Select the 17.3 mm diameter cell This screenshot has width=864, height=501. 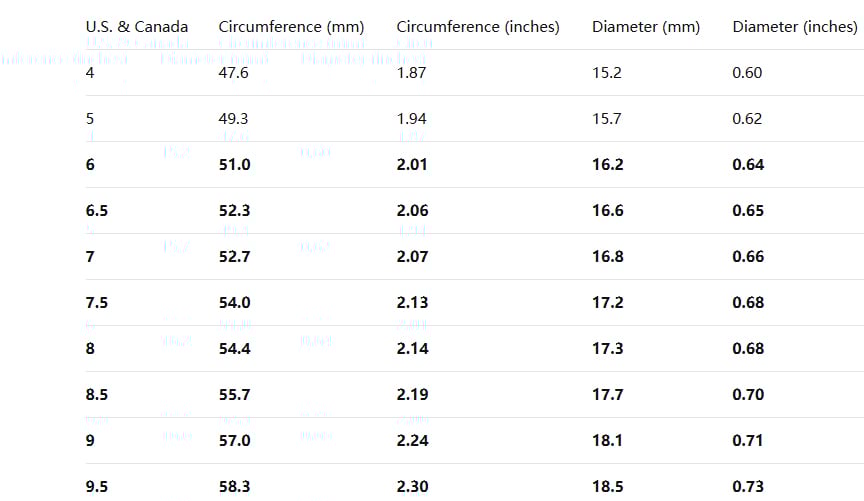(608, 349)
